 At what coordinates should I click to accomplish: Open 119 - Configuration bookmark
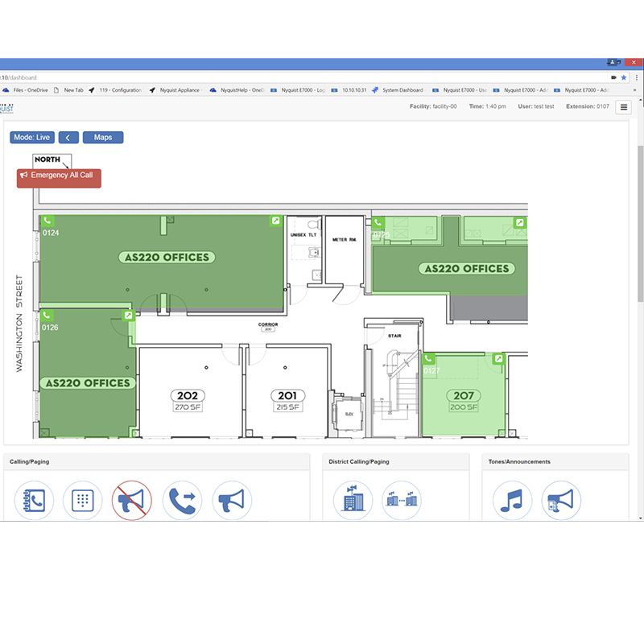click(x=115, y=90)
